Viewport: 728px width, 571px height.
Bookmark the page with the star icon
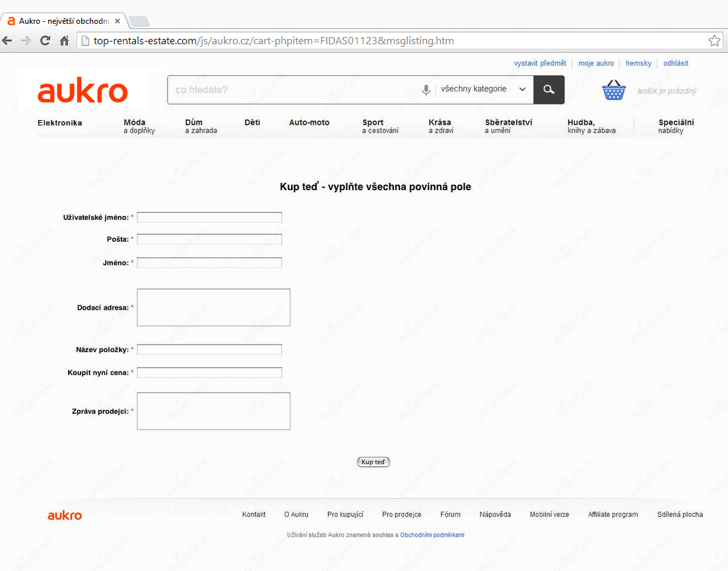714,41
